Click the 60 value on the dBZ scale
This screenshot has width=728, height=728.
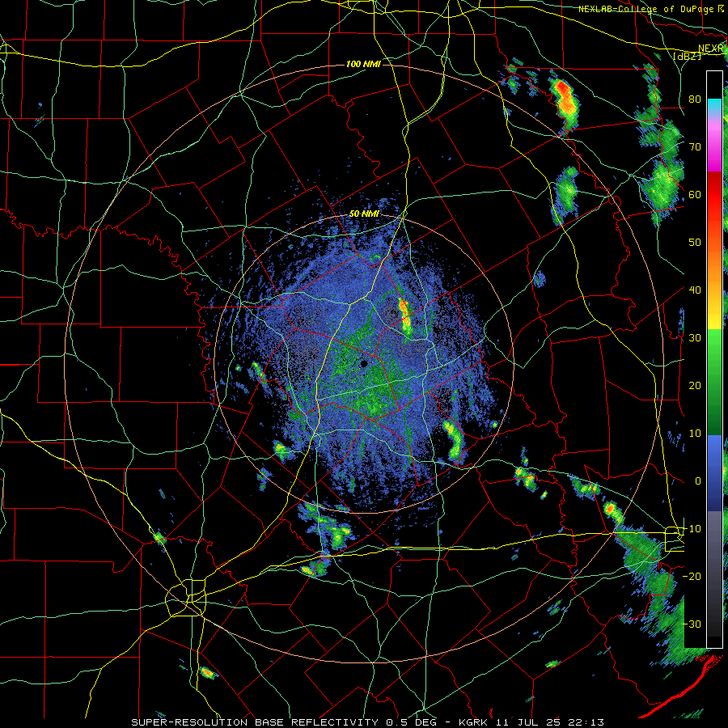pyautogui.click(x=695, y=194)
